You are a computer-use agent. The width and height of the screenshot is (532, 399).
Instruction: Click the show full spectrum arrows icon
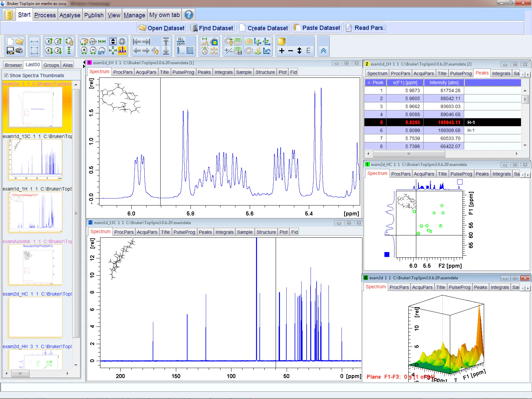[x=113, y=51]
